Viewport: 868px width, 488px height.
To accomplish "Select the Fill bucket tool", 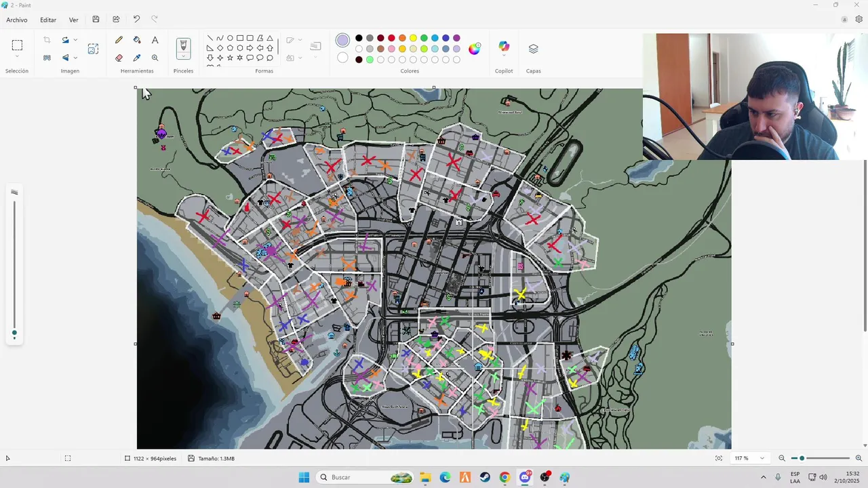I will [x=137, y=40].
